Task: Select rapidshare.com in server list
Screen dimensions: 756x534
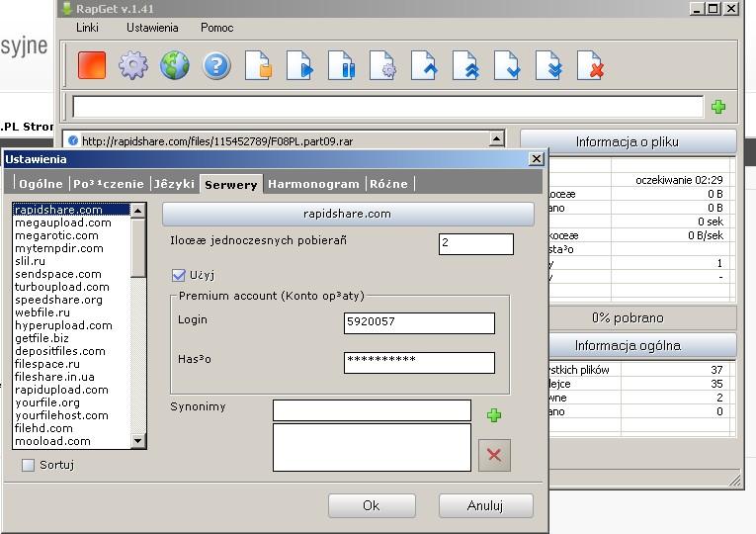Action: [x=71, y=210]
